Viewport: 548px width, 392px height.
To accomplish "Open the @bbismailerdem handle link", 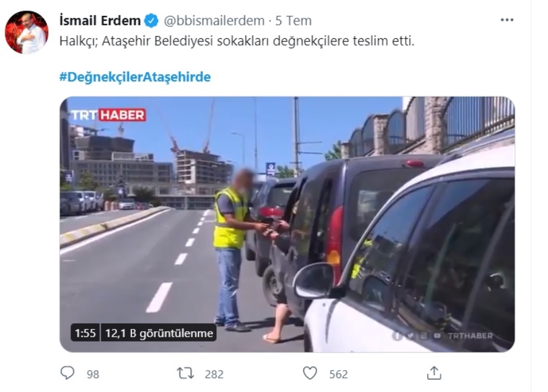I will [x=214, y=21].
